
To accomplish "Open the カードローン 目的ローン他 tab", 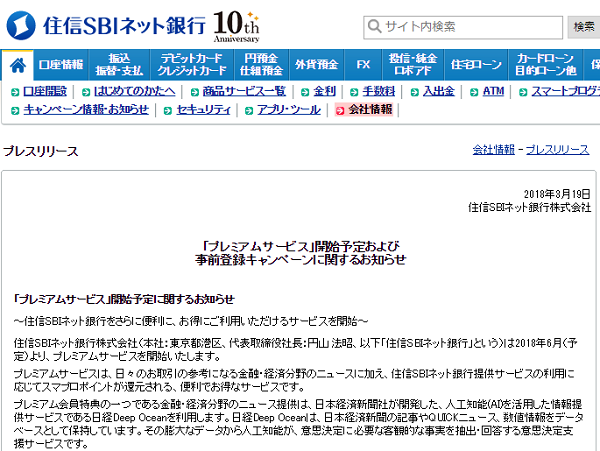I will 546,65.
